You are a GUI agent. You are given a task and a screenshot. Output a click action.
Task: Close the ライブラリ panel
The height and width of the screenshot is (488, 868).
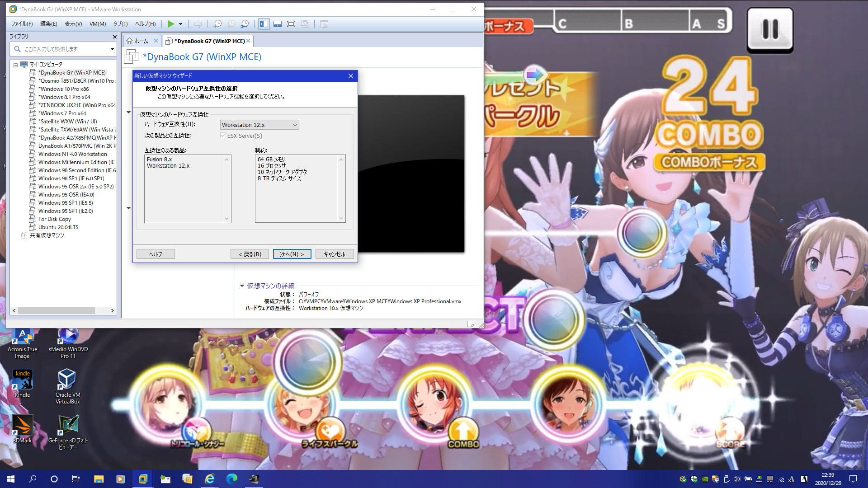click(114, 37)
